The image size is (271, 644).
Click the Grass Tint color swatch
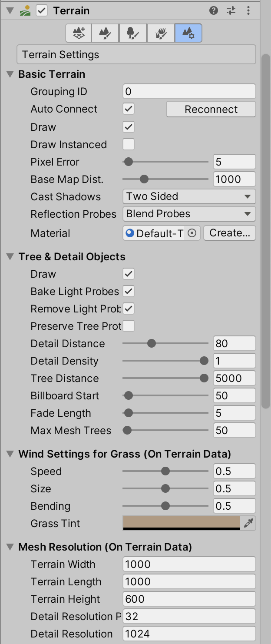(x=182, y=523)
